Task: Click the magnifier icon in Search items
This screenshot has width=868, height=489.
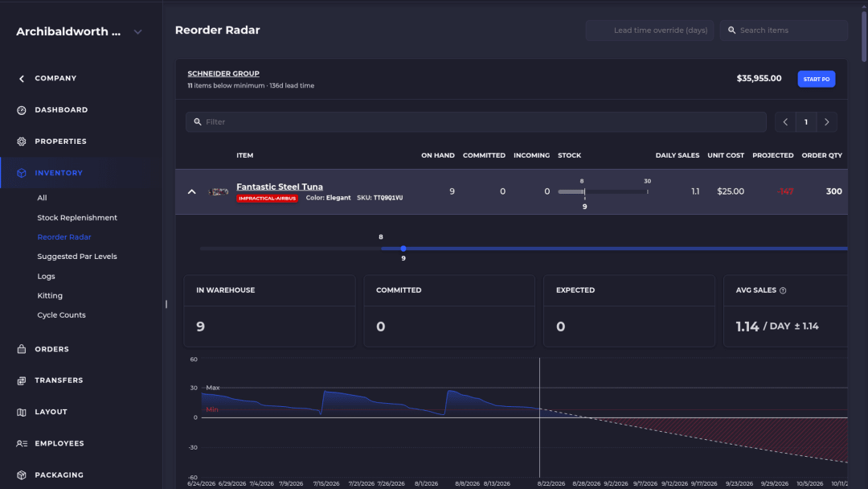Action: click(732, 31)
